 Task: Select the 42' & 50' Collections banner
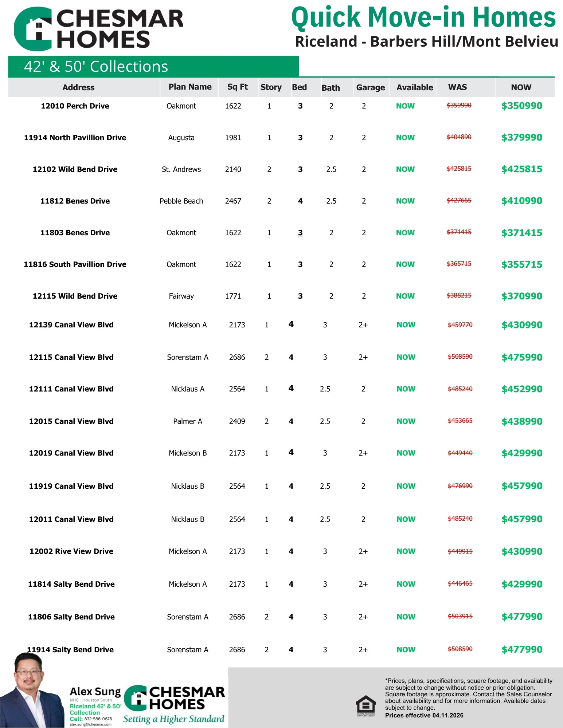click(x=153, y=67)
